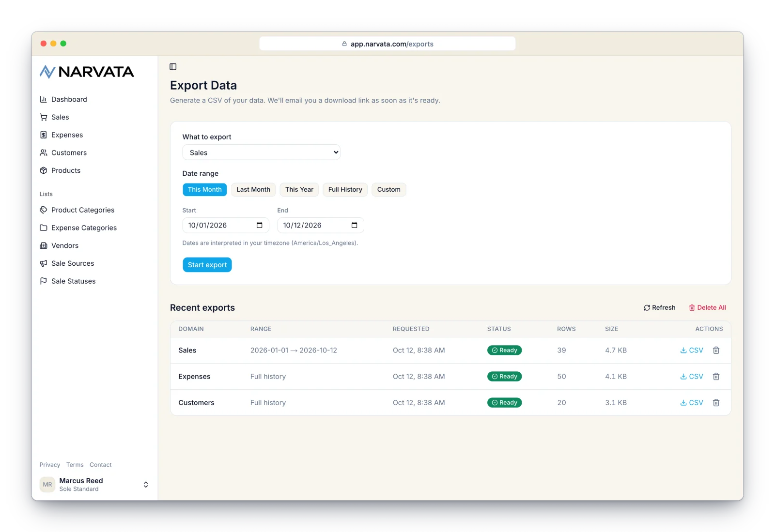Open the Contact link
Image resolution: width=775 pixels, height=532 pixels.
click(x=101, y=465)
